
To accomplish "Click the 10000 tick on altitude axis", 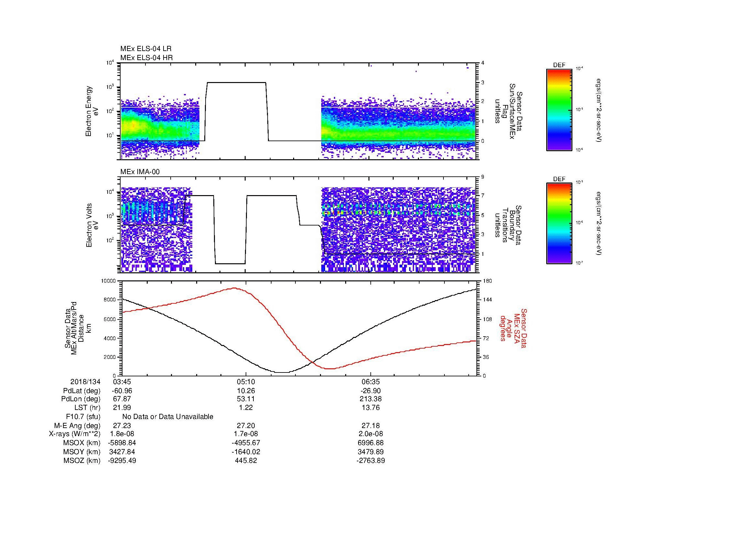I will point(108,281).
